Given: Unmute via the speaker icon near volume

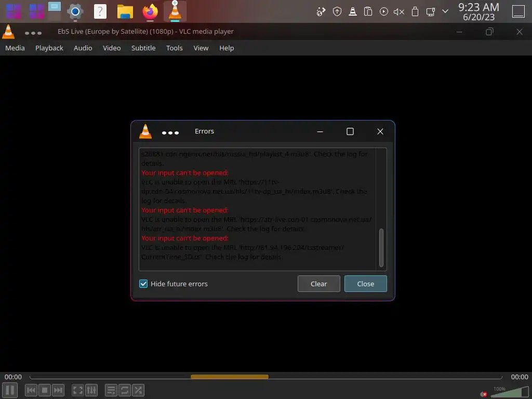Looking at the screenshot, I should [484, 394].
